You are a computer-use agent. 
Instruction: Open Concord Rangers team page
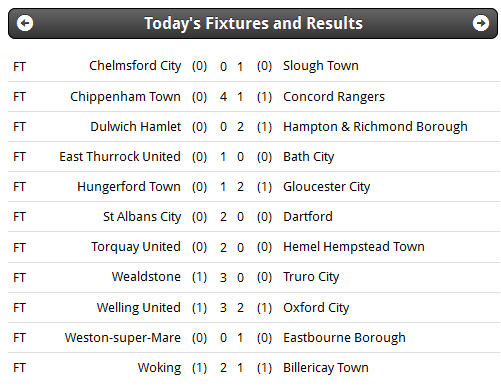tap(334, 97)
